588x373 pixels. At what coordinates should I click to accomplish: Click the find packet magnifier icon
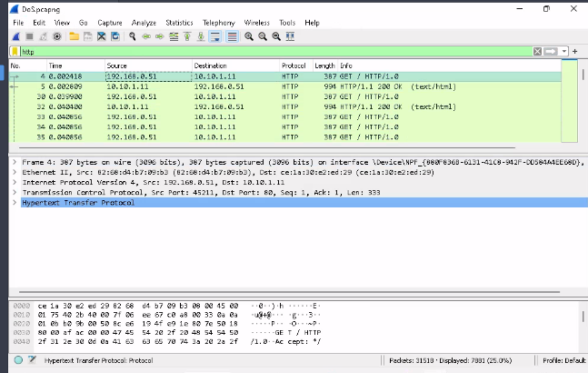pyautogui.click(x=133, y=36)
